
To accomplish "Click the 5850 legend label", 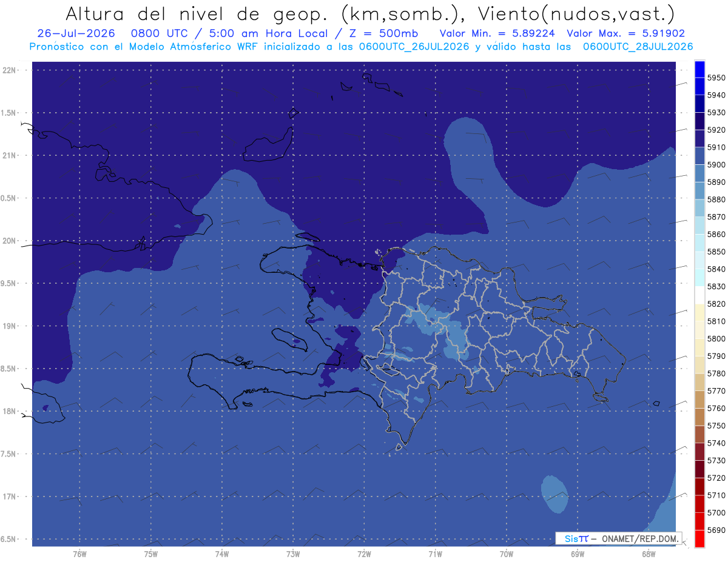I will pyautogui.click(x=716, y=252).
